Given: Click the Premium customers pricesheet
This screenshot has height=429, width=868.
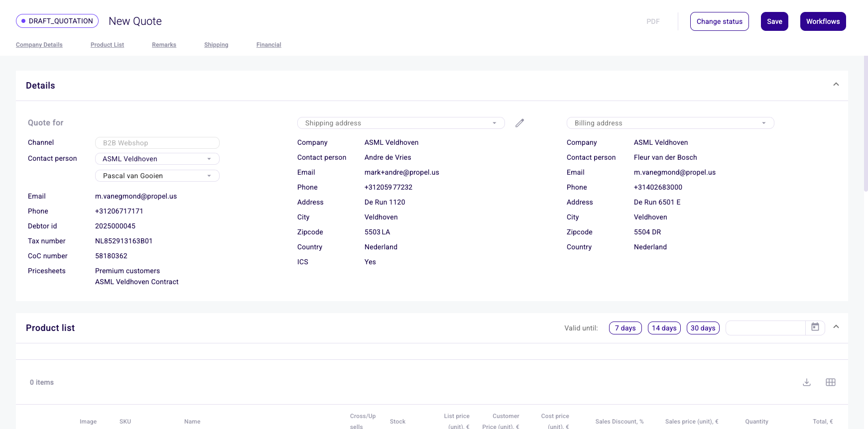Looking at the screenshot, I should 127,271.
